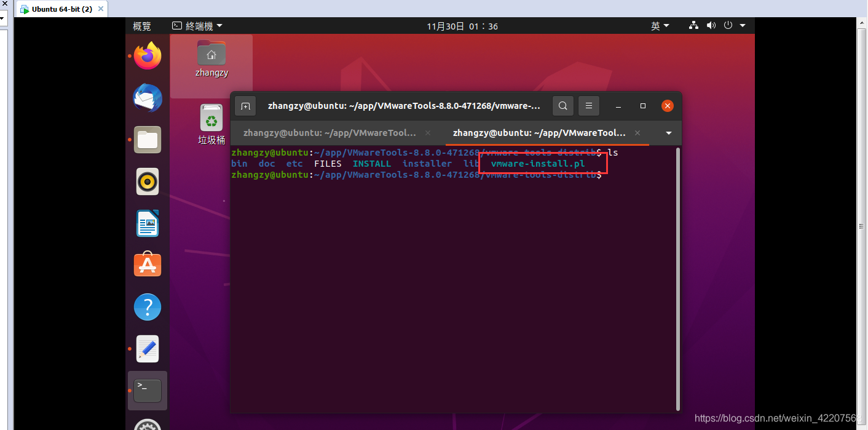
Task: Open LibreOffice Writer from the dock
Action: point(147,223)
